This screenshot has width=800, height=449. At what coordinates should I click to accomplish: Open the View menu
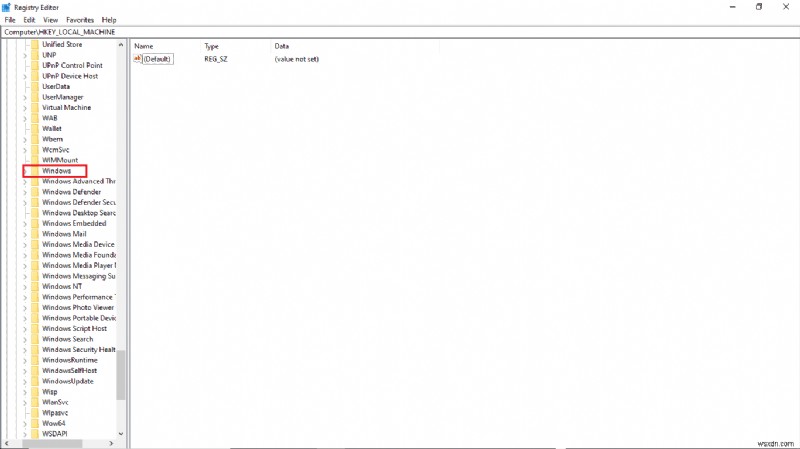coord(51,20)
